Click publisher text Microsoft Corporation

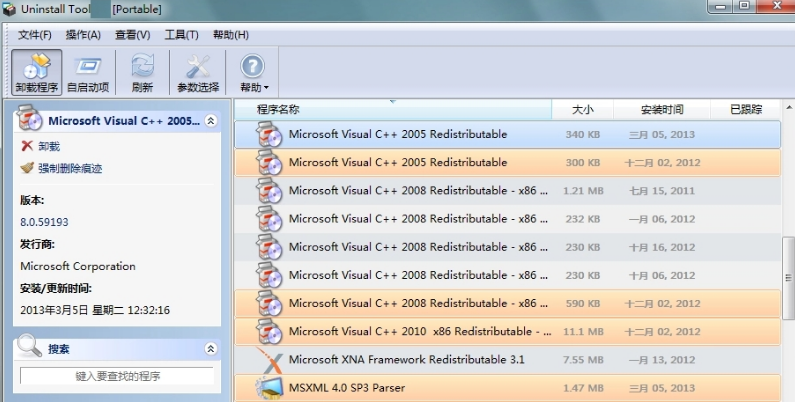pos(78,266)
